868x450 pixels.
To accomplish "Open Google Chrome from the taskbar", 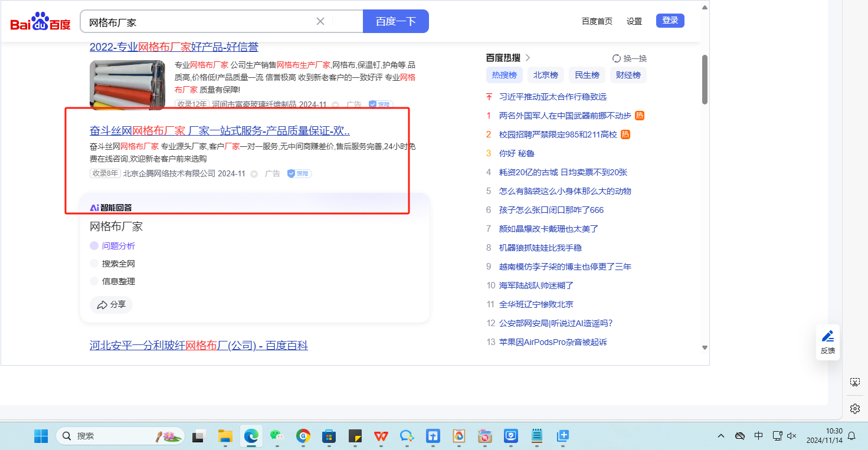I will click(303, 436).
